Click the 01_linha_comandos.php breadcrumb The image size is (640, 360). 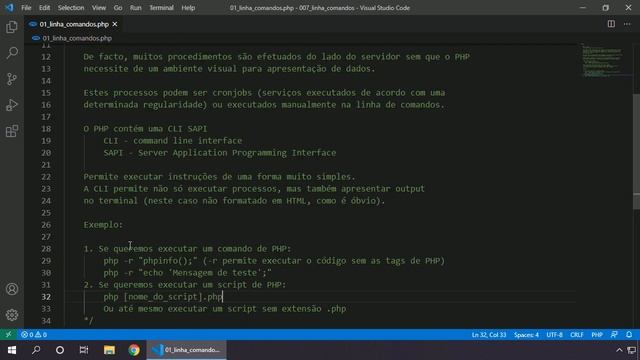[x=77, y=38]
